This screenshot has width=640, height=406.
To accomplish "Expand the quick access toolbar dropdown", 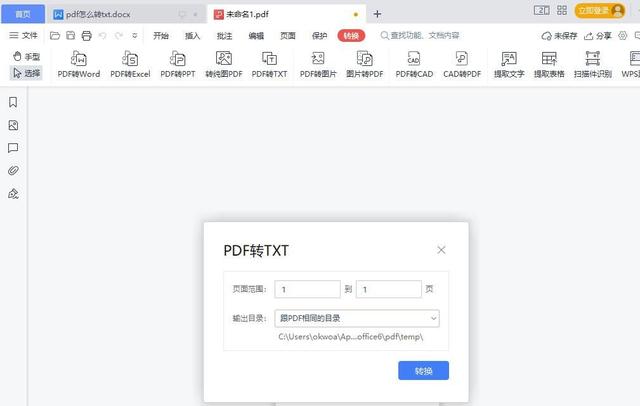I will coord(135,36).
